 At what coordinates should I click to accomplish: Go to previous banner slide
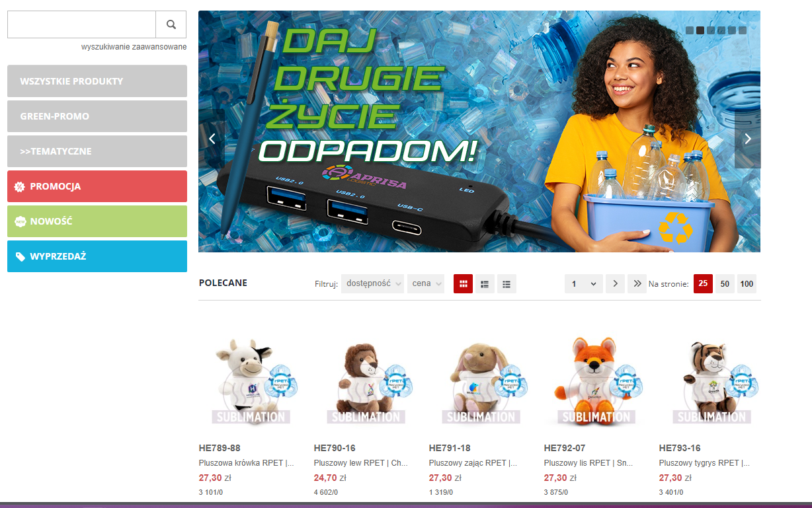click(x=212, y=139)
